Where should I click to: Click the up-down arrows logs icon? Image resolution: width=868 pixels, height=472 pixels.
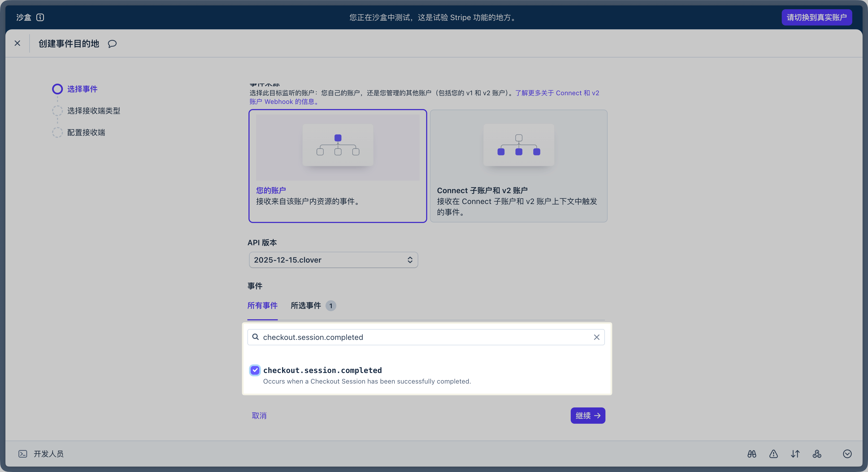(x=795, y=454)
